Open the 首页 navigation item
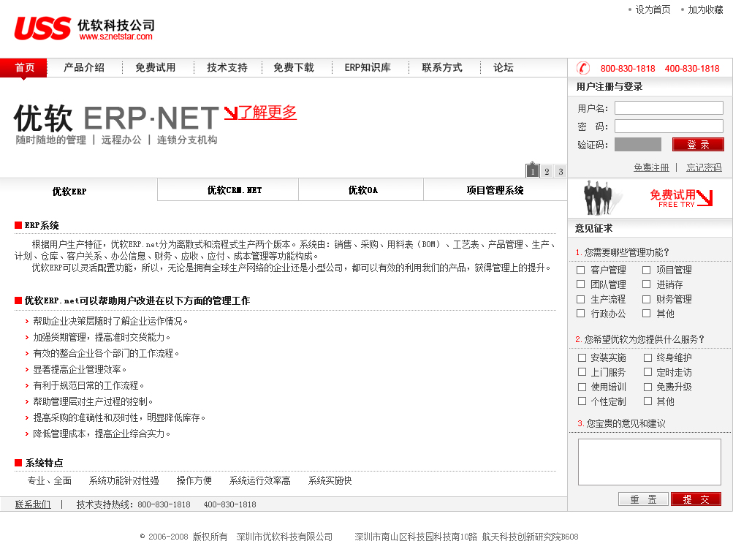The image size is (733, 560). point(24,68)
